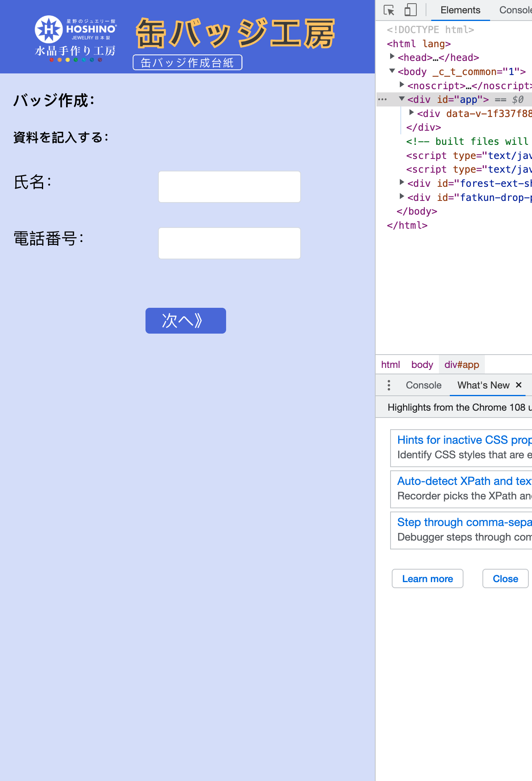Click body in the breadcrumb bar
This screenshot has width=532, height=781.
[x=422, y=365]
